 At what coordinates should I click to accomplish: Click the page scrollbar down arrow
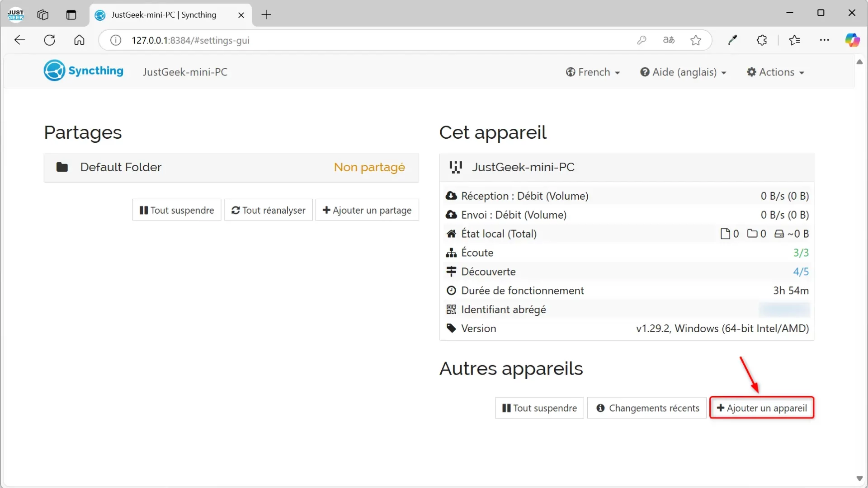tap(859, 479)
